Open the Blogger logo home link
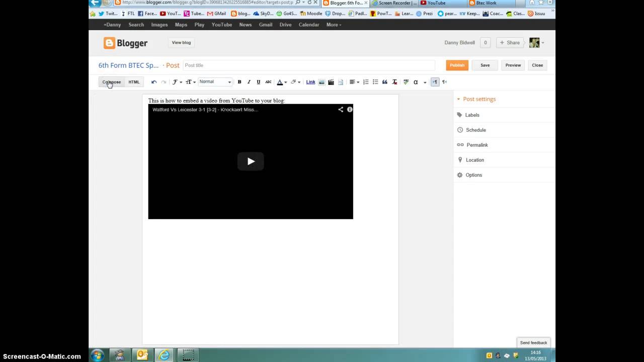 pyautogui.click(x=126, y=43)
